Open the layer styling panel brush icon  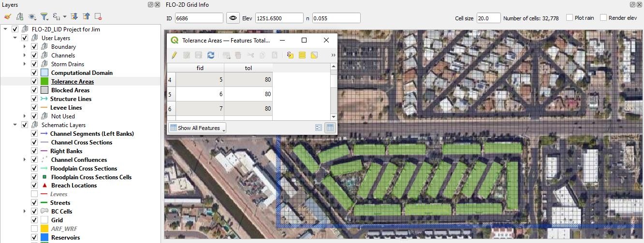7,16
